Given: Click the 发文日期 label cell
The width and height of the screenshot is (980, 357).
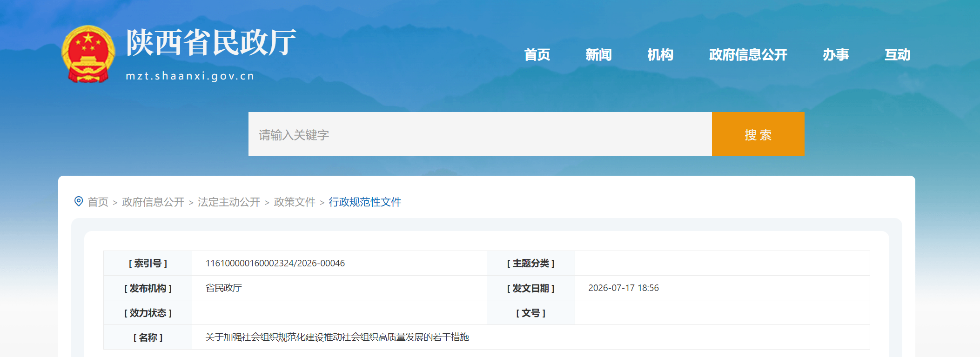Looking at the screenshot, I should click(x=531, y=288).
